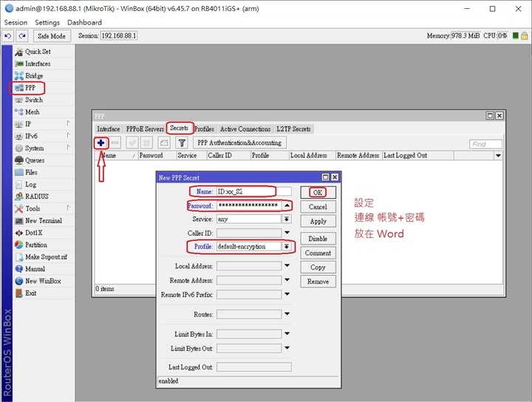
Task: Click PPP Authentication&Accounting button
Action: [x=239, y=143]
